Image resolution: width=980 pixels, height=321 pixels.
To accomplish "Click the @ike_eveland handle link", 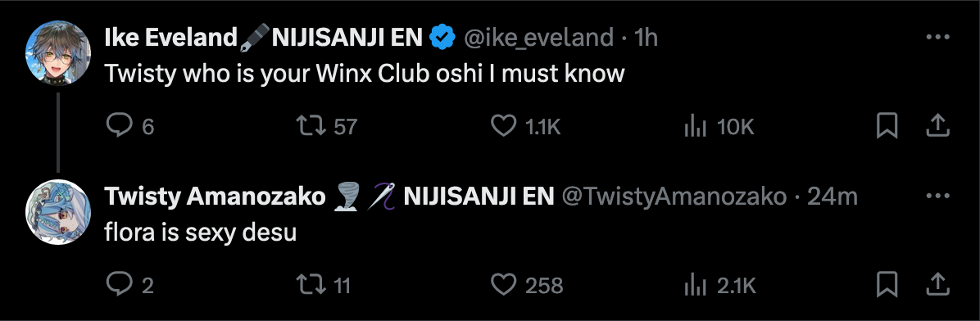I will coord(538,38).
